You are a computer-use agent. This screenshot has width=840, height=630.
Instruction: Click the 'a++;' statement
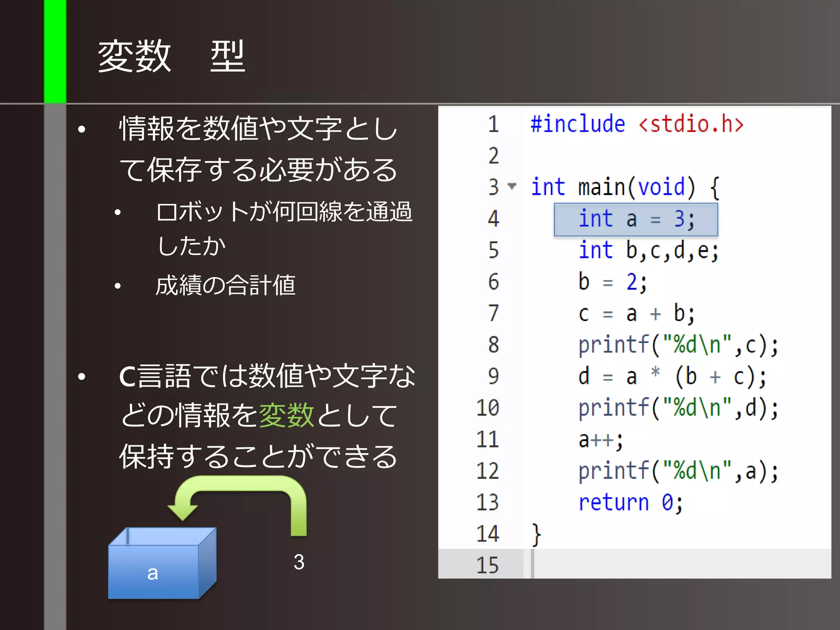pos(601,441)
